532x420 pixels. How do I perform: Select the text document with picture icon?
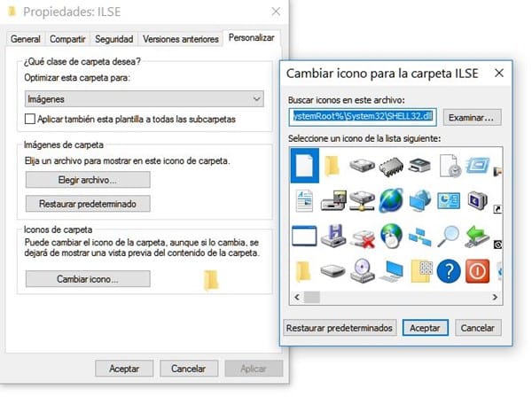click(304, 200)
